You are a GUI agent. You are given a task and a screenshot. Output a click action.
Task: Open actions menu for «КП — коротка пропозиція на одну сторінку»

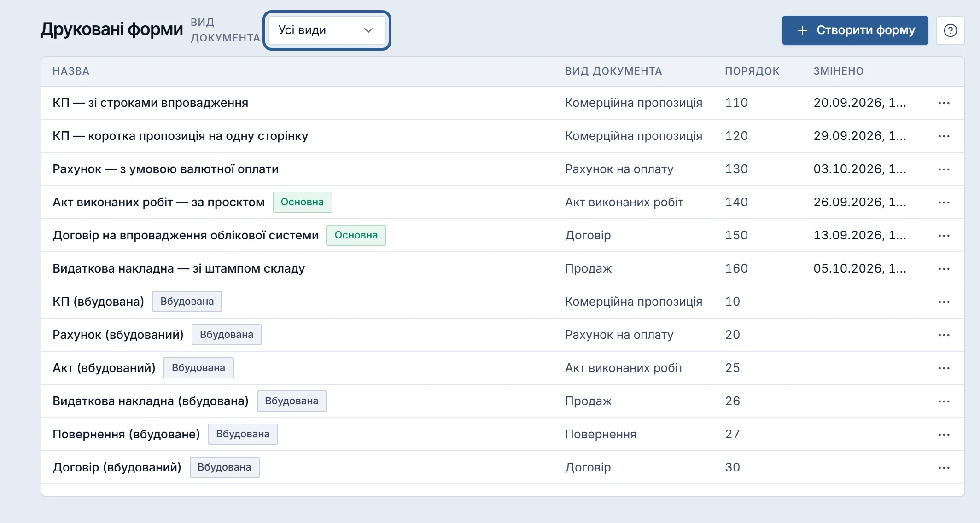click(944, 136)
